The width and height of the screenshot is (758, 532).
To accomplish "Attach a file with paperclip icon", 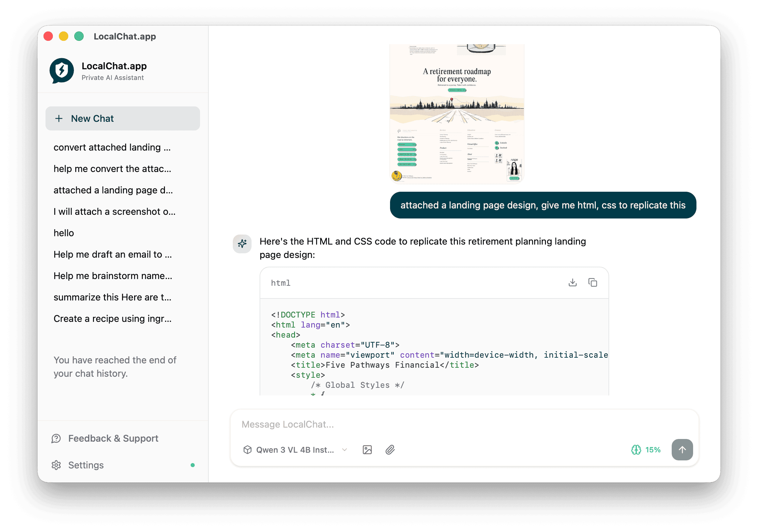I will point(390,450).
